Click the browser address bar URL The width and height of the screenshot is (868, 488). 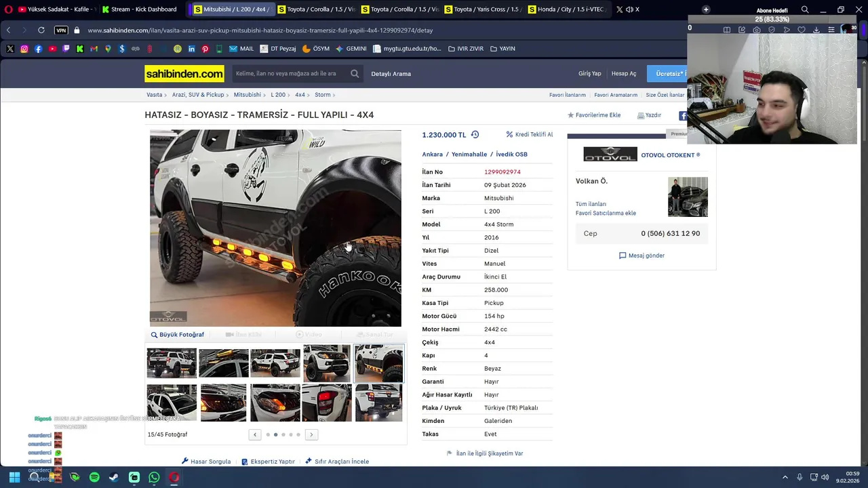pyautogui.click(x=260, y=30)
